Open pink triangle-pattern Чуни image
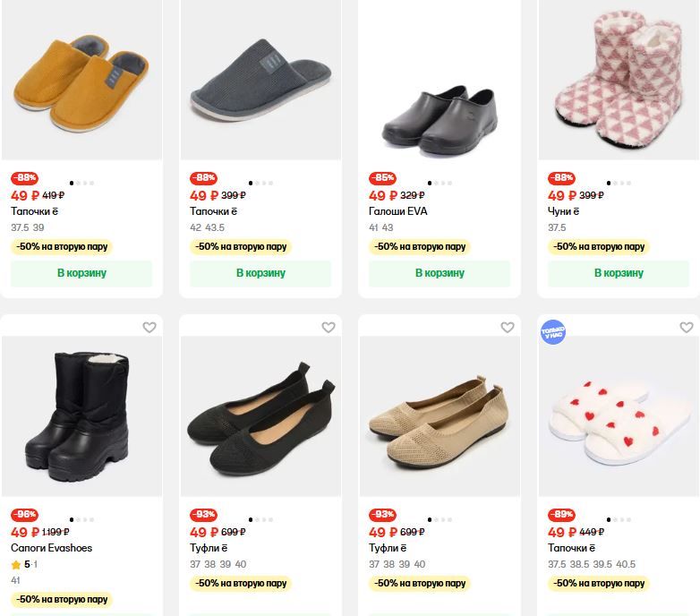Image resolution: width=700 pixels, height=616 pixels. (619, 81)
